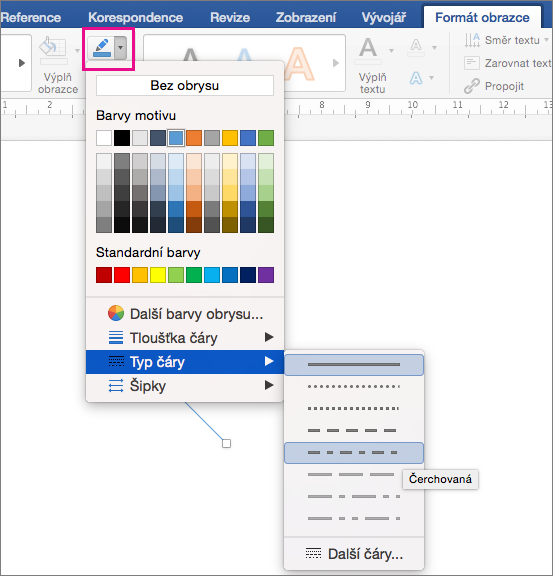
Task: Click the Propojit chain link icon
Action: pyautogui.click(x=472, y=86)
